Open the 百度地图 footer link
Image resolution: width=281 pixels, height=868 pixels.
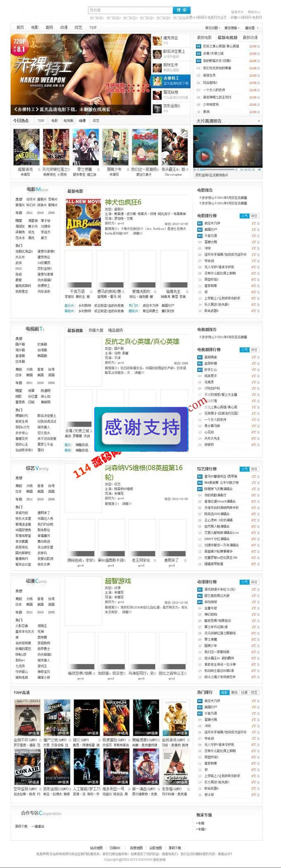(x=136, y=848)
